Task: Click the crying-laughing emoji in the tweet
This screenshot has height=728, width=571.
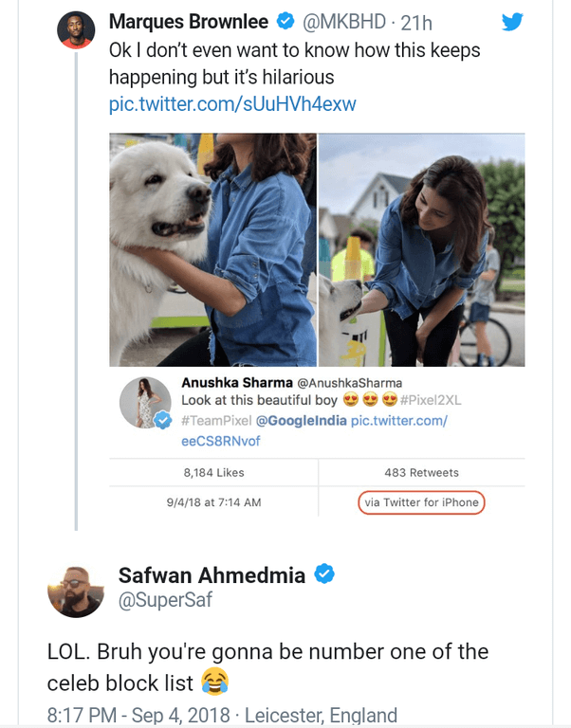Action: coord(215,681)
